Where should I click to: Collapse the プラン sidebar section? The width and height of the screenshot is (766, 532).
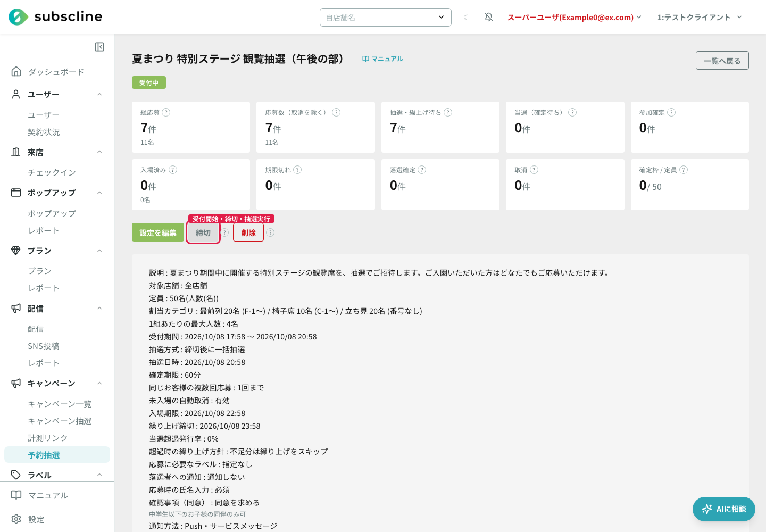tap(99, 251)
